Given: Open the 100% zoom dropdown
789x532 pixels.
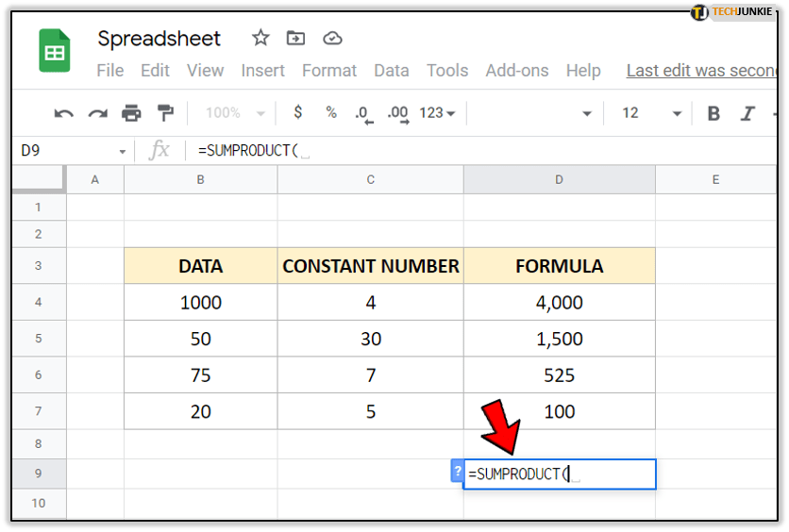Looking at the screenshot, I should [x=232, y=113].
